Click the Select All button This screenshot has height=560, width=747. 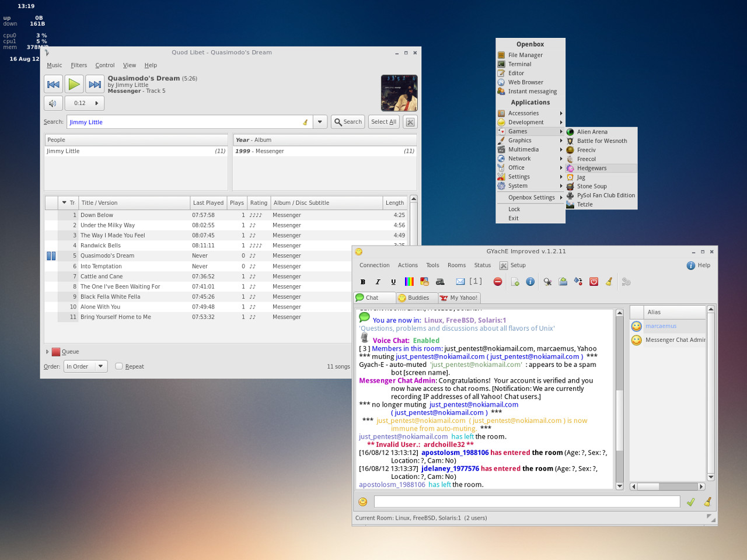click(x=383, y=122)
